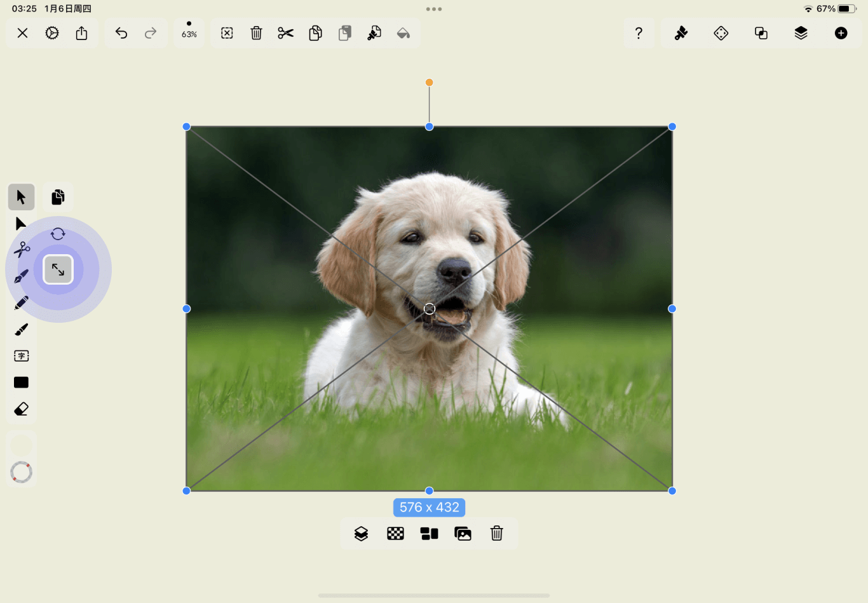
Task: Tap the 03:25 clock in status bar
Action: click(24, 9)
